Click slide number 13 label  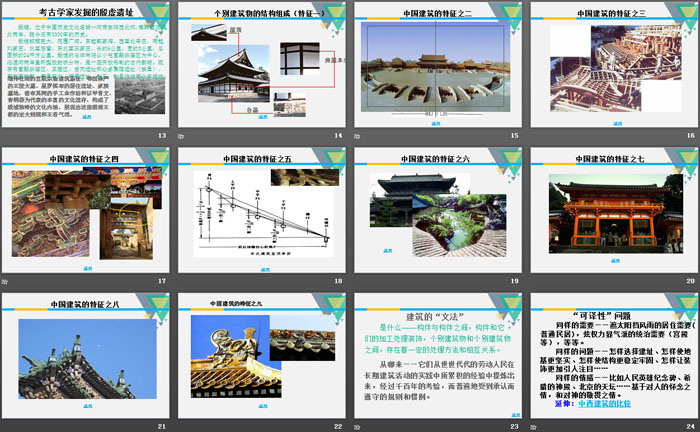[x=162, y=135]
